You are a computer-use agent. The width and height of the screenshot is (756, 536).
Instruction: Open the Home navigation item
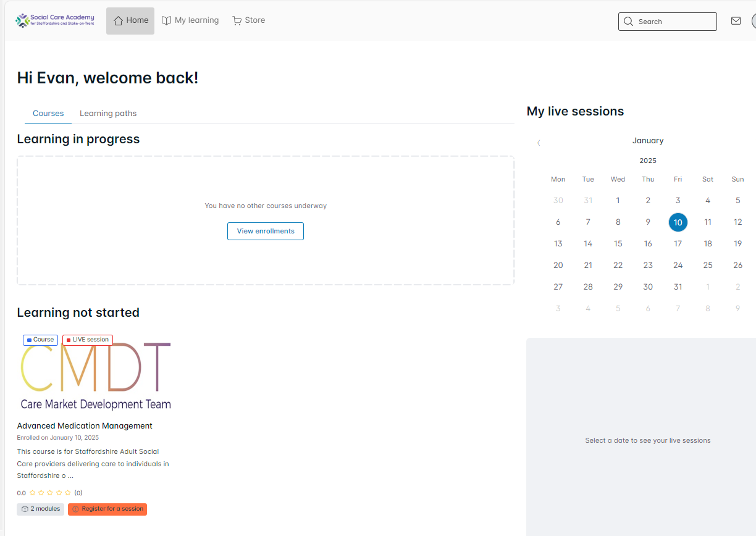(130, 20)
